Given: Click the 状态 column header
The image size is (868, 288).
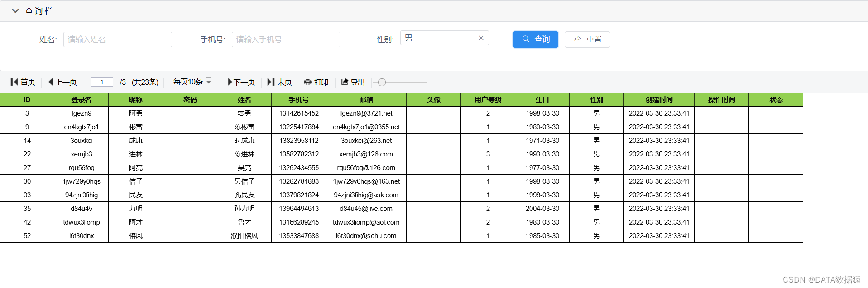Looking at the screenshot, I should point(776,100).
